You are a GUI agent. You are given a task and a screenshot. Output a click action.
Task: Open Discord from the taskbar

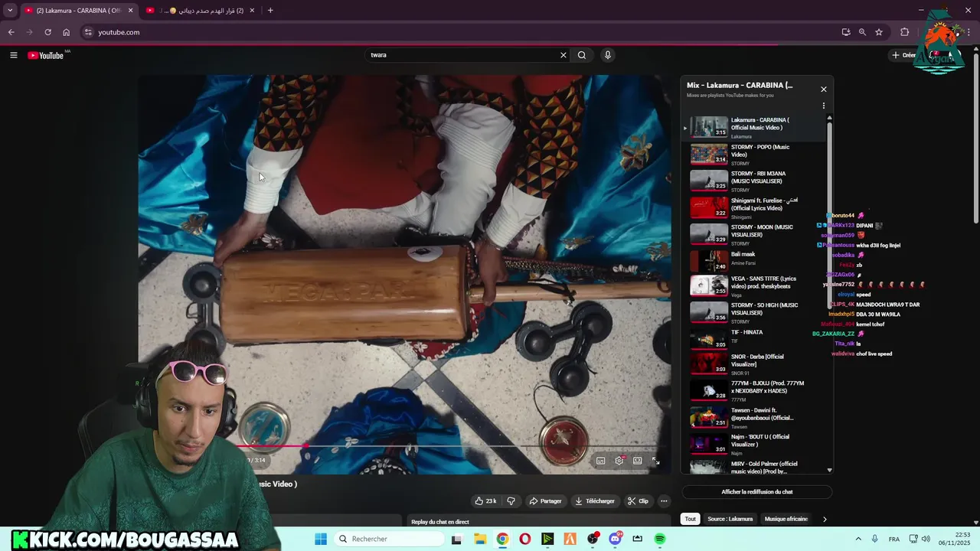coord(615,539)
